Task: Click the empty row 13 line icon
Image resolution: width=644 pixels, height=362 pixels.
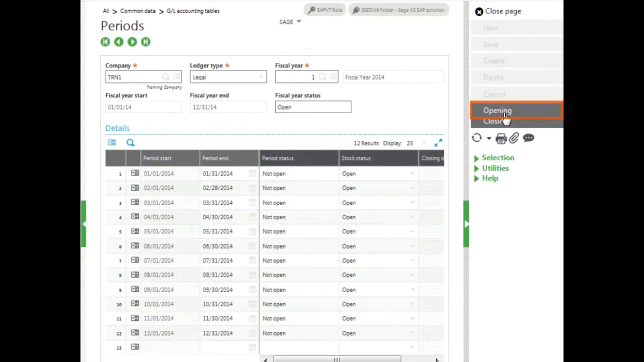Action: pyautogui.click(x=135, y=347)
